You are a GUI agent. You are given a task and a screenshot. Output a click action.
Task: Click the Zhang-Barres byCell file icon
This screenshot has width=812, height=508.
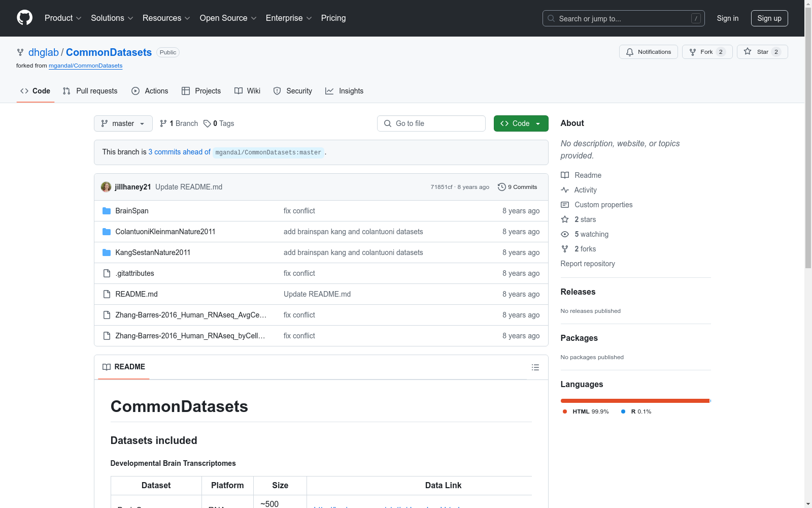107,336
